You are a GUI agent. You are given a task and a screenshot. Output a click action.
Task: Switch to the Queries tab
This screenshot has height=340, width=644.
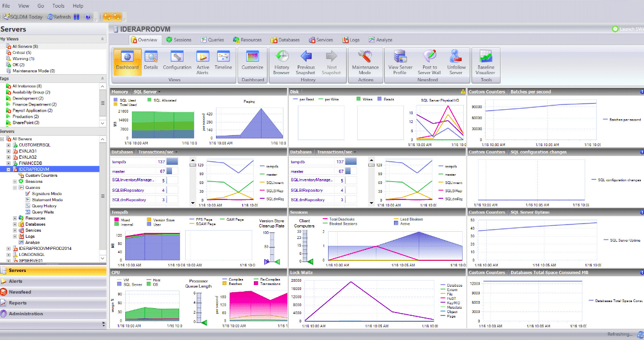212,40
